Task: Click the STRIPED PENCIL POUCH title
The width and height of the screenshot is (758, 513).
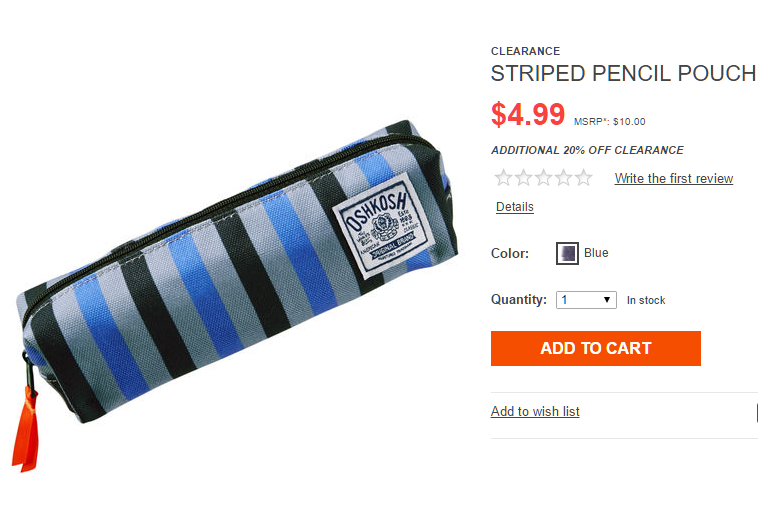Action: coord(623,73)
